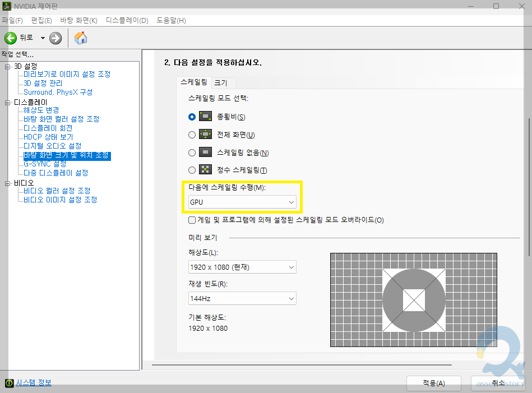
Task: Select the 스케일링 없음(N) radio button
Action: click(192, 152)
